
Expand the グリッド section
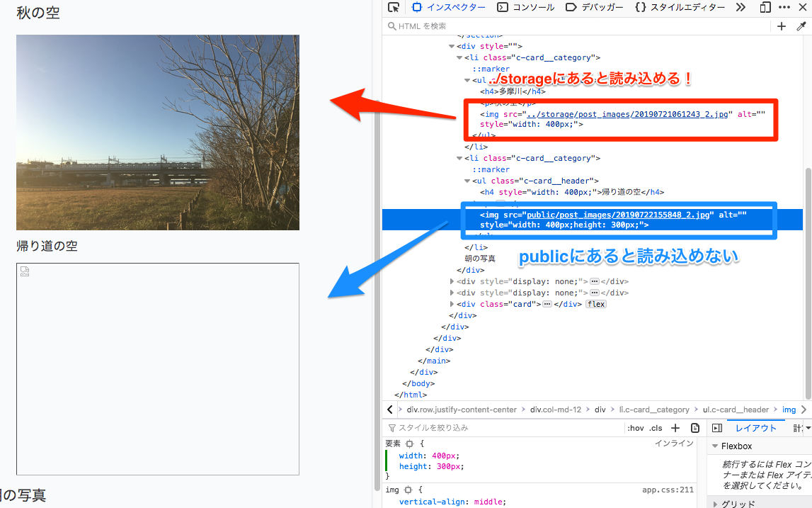pyautogui.click(x=714, y=503)
